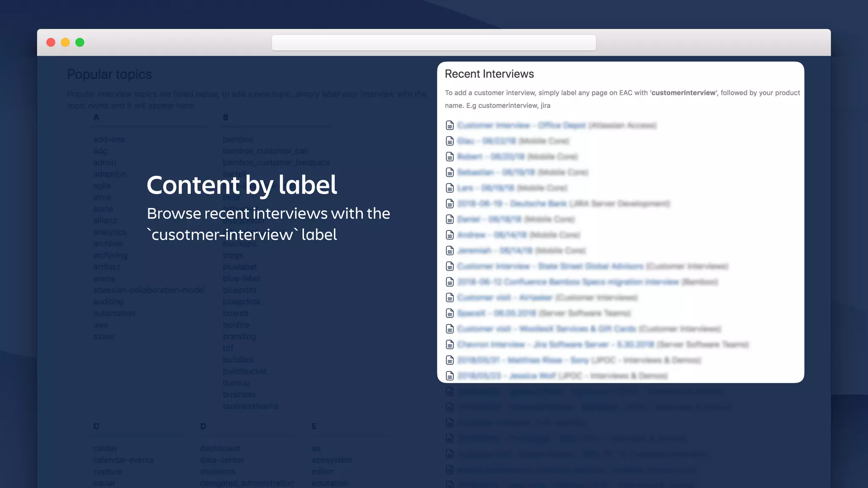Open the calendar-events topic

click(123, 460)
